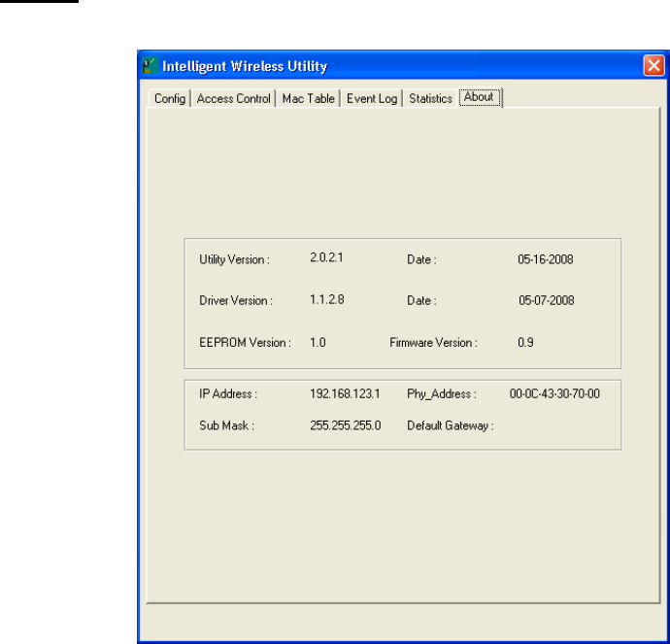
Task: Click the Driver Version label
Action: [x=236, y=300]
